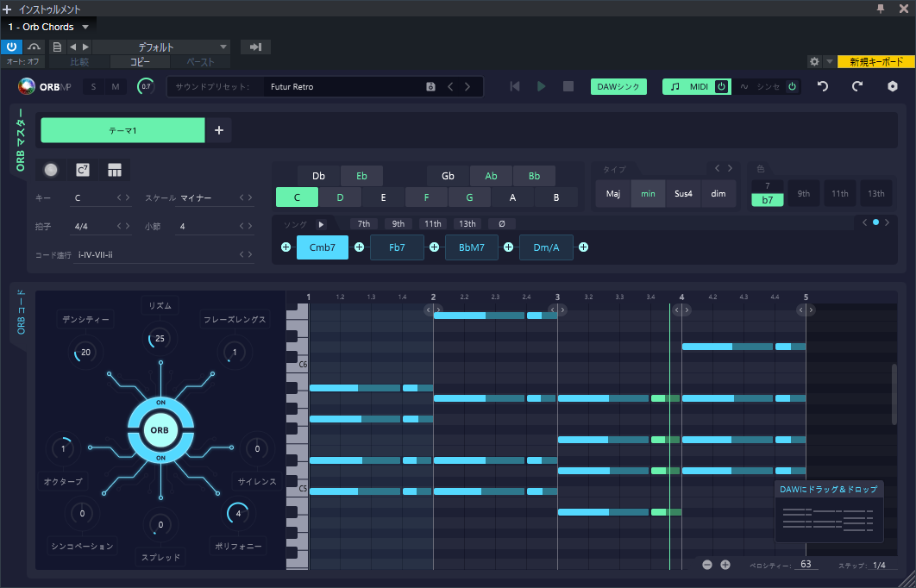Viewport: 916px width, 588px height.
Task: Toggle the synth (シンセ) power button
Action: [791, 86]
